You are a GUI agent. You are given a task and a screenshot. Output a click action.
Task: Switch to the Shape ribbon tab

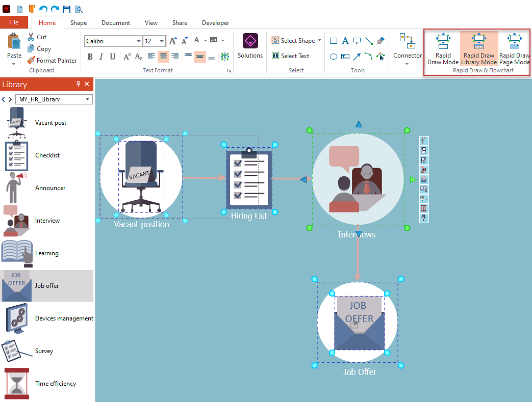point(78,22)
